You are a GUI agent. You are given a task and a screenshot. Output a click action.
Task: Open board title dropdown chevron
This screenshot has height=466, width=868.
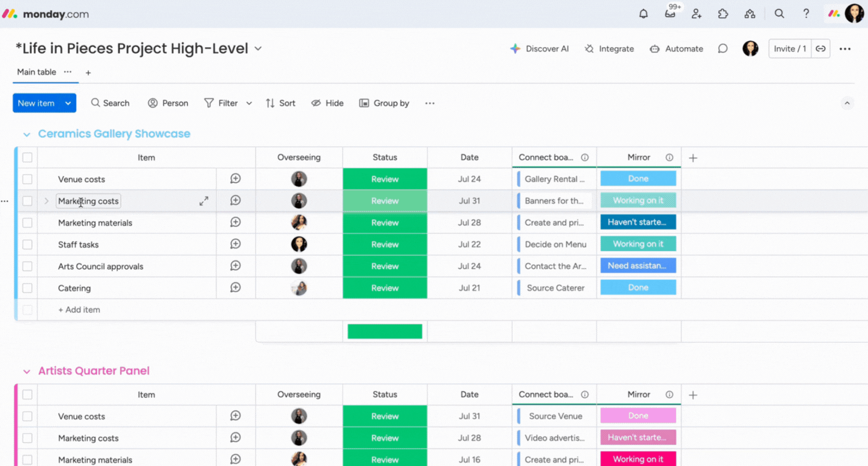(258, 49)
